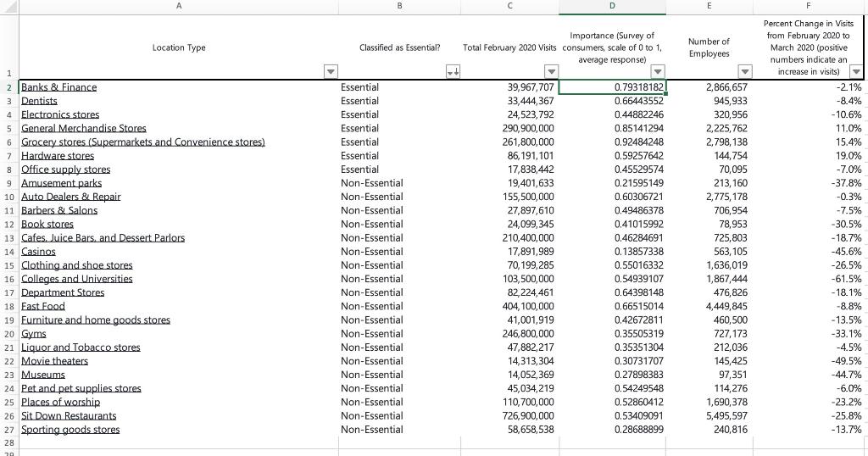
Task: Open the Colleges and Universities link
Action: pos(77,279)
